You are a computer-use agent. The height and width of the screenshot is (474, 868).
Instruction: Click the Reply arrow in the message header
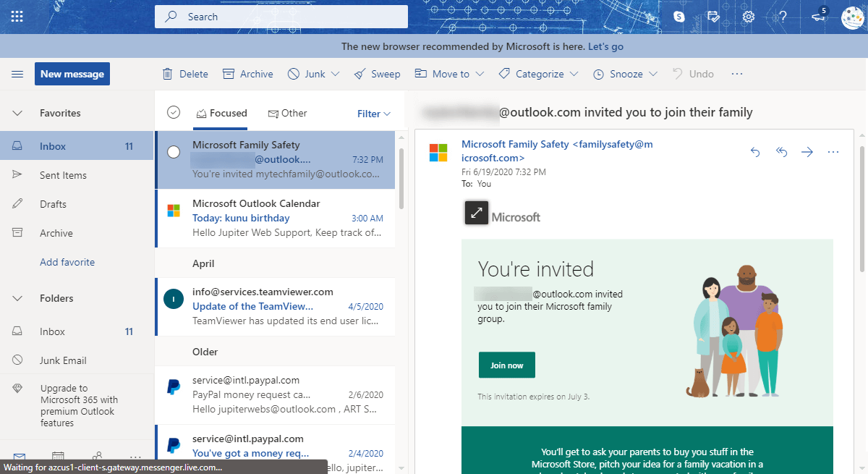click(755, 152)
